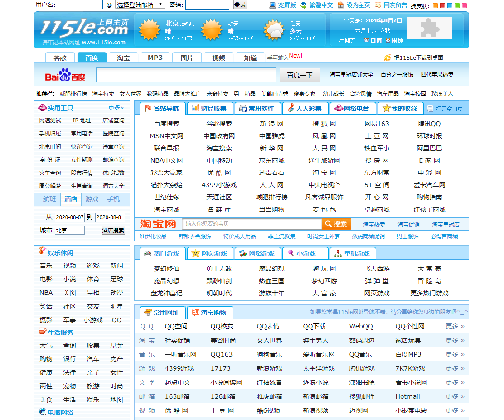Viewport: 504px width, 420px height.
Task: Expand 更多 » on the 文学 row
Action: pos(455,382)
